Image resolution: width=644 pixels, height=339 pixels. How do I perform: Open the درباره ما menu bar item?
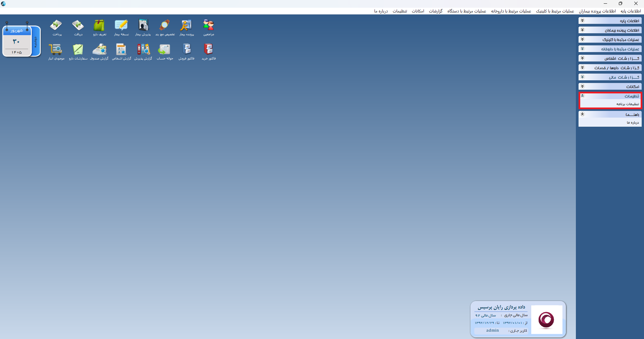pos(381,11)
